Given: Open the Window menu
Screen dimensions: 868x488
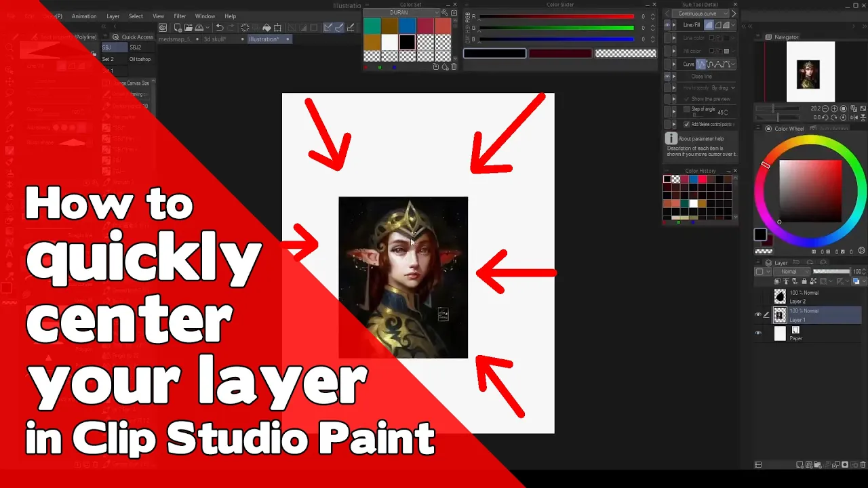Looking at the screenshot, I should (205, 16).
